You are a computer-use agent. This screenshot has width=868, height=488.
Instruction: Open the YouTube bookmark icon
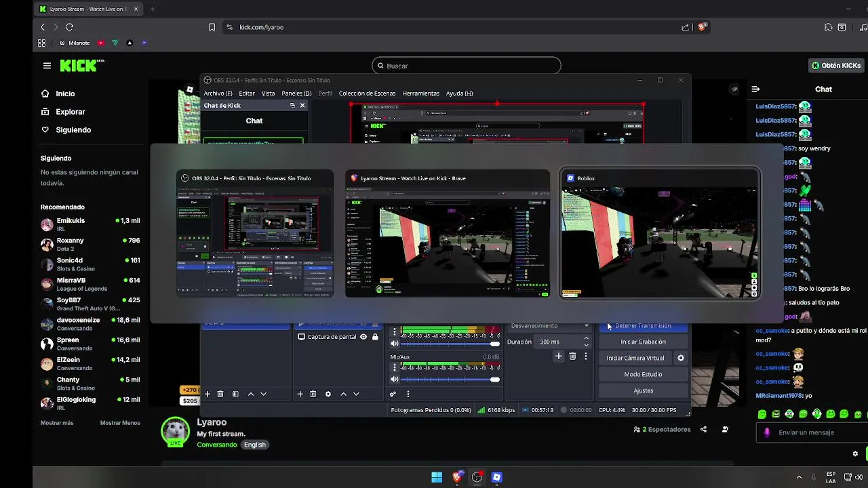[101, 43]
